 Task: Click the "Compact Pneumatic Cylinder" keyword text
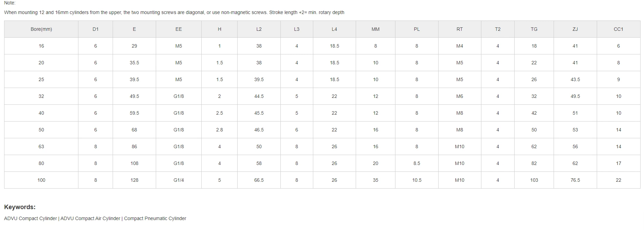(x=155, y=218)
